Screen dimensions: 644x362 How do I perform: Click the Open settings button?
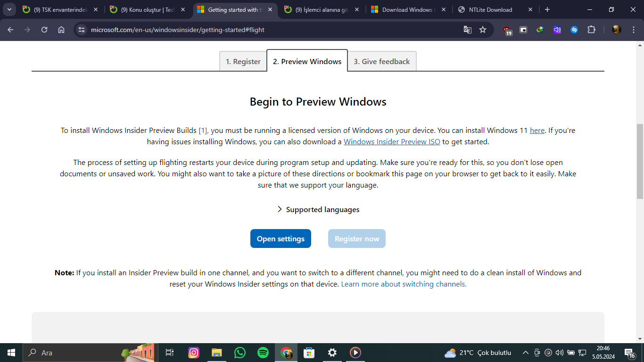pos(281,239)
